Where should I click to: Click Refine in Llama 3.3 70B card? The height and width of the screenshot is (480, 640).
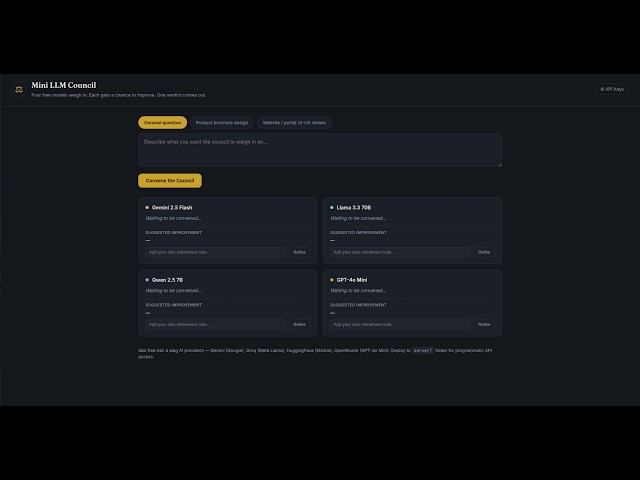pos(484,252)
